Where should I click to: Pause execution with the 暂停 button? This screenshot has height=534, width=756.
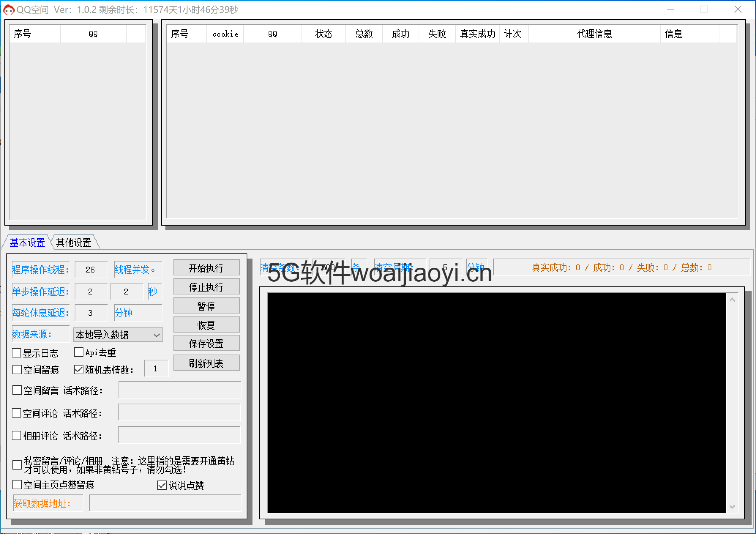coord(206,306)
